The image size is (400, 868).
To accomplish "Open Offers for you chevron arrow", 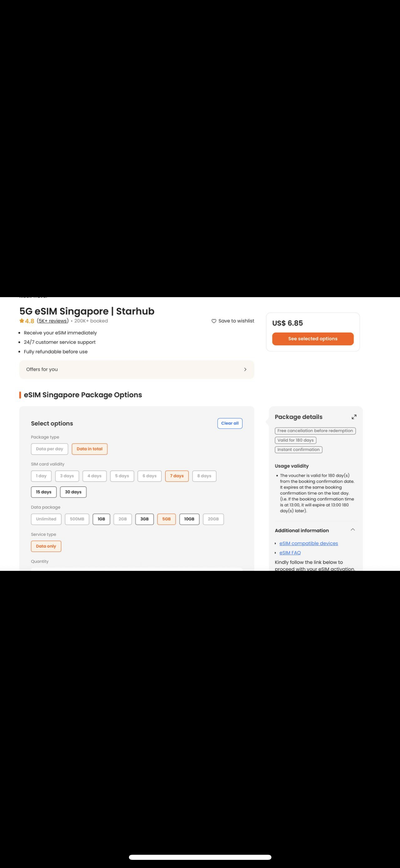I will point(245,369).
